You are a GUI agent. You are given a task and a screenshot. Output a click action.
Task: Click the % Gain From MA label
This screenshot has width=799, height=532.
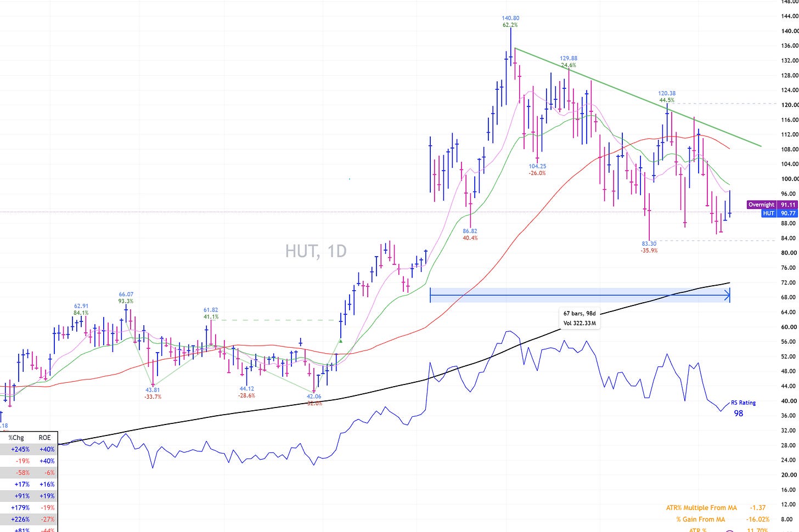point(700,519)
